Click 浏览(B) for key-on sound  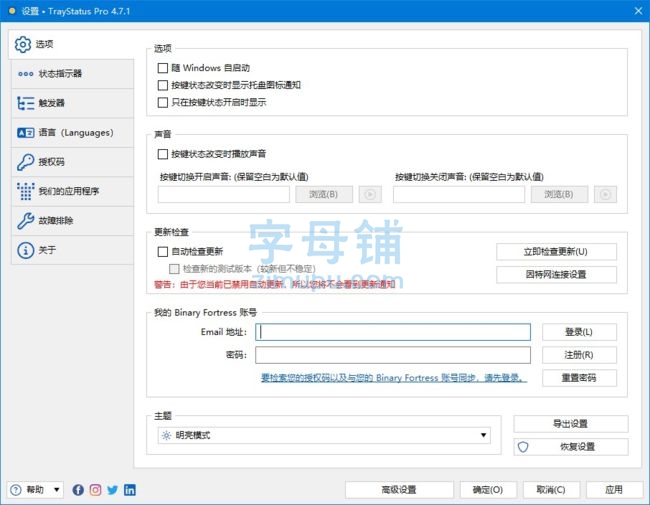[x=324, y=194]
